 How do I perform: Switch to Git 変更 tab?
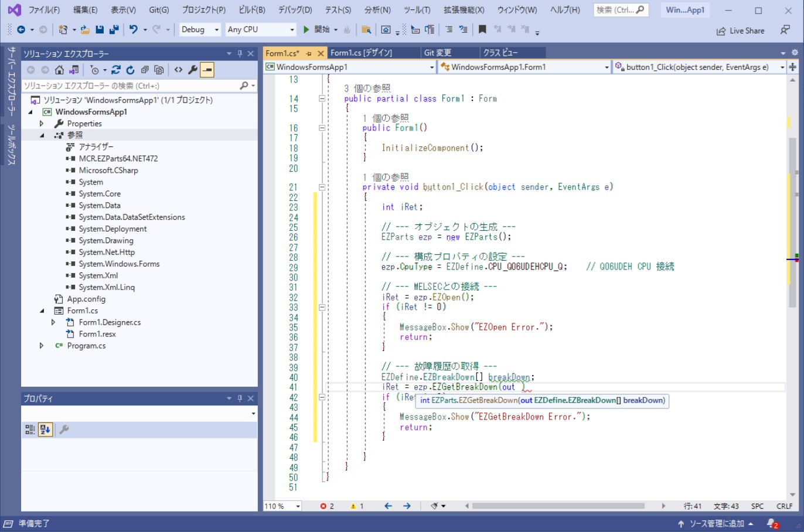point(437,53)
